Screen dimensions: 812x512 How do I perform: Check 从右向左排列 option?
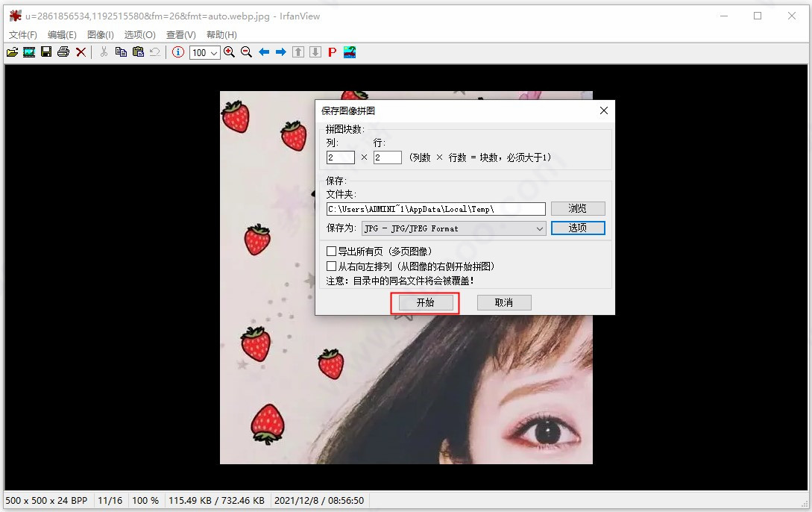coord(331,266)
